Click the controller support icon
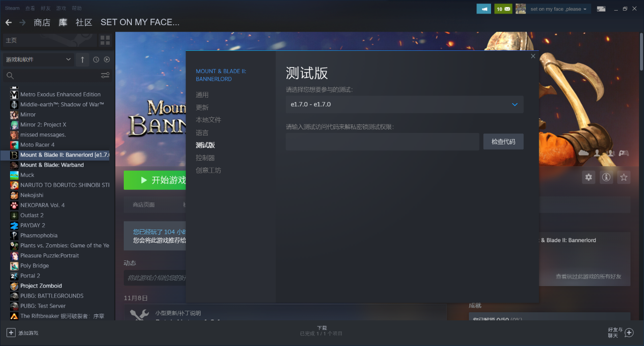Viewport: 644px width, 346px height. (624, 153)
